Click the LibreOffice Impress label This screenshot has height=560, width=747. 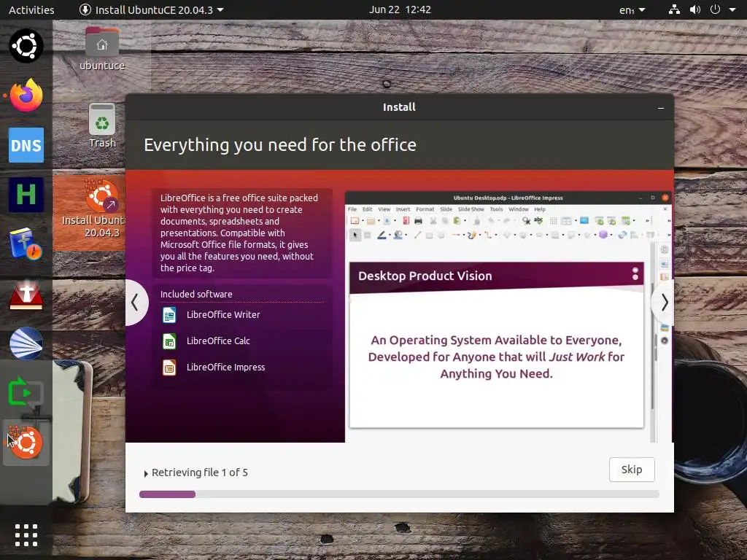(226, 367)
